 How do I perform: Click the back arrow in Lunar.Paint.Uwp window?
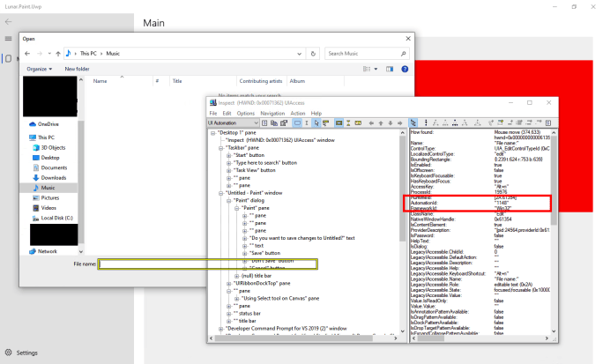point(9,22)
